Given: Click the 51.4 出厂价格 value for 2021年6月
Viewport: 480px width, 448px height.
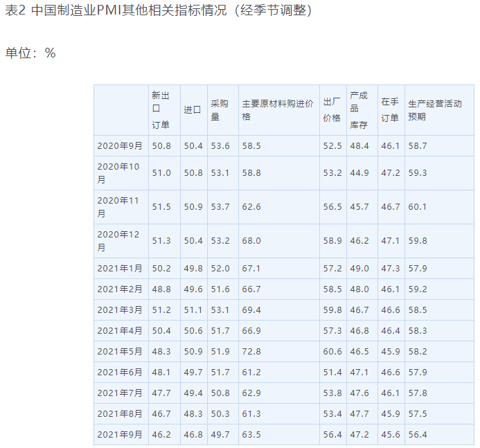Looking at the screenshot, I should (x=332, y=373).
